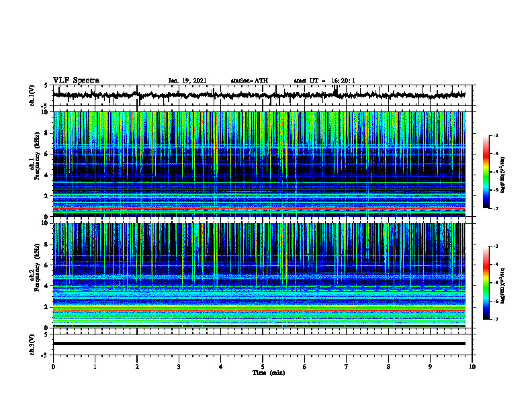Click the time axis tick label "9"

click(430, 367)
